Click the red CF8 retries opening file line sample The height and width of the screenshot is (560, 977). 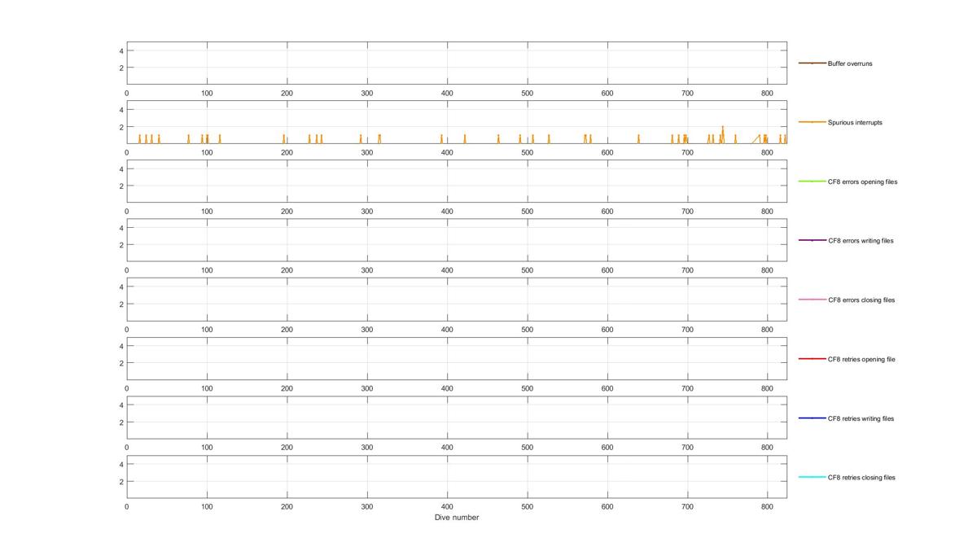click(812, 359)
